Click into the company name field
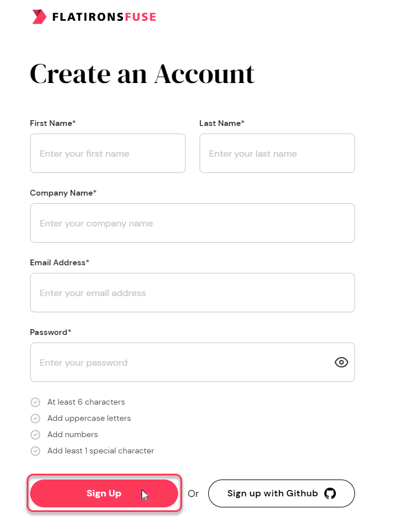420x519 pixels. point(192,223)
